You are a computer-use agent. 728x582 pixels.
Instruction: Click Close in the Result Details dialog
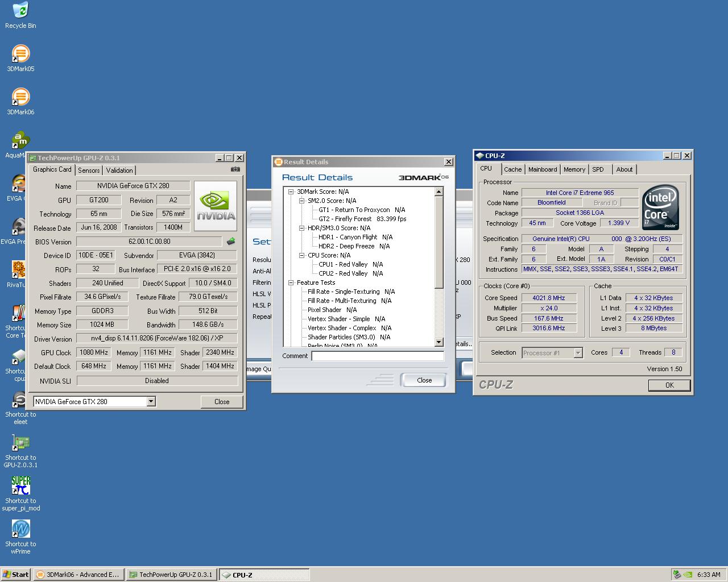(x=424, y=380)
